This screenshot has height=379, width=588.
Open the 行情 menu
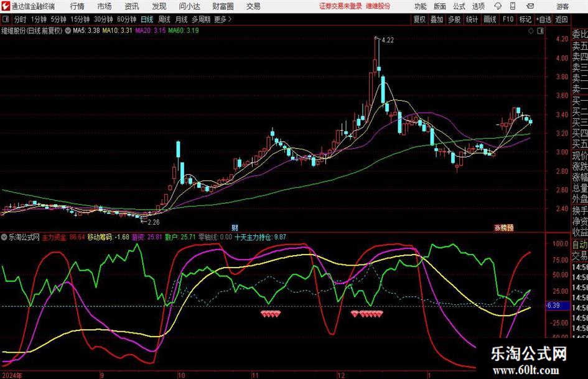pos(77,6)
